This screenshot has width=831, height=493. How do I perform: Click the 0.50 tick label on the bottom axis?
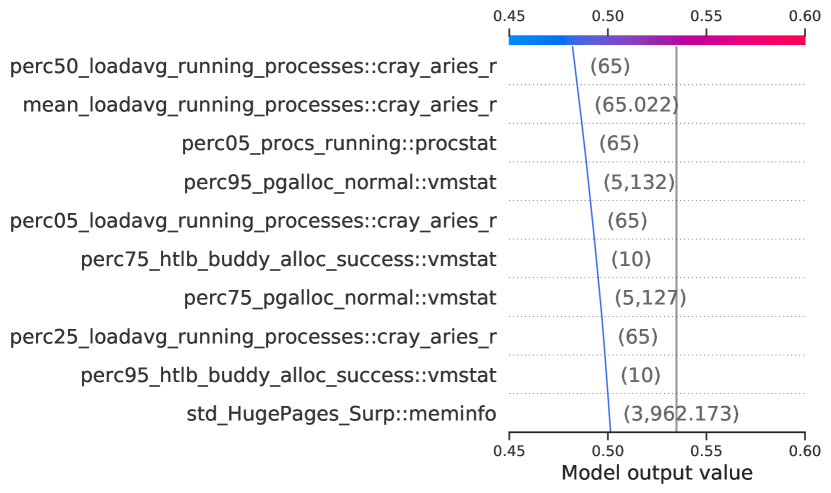tap(608, 449)
